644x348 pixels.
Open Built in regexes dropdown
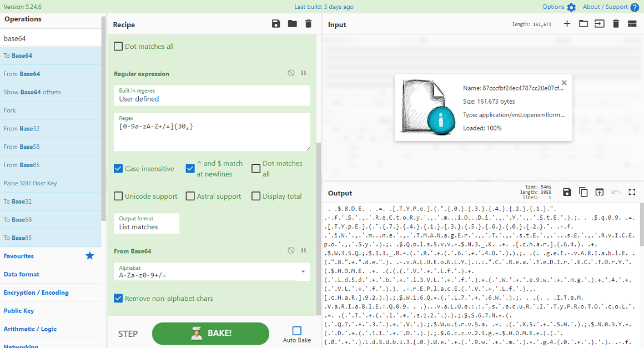click(x=212, y=95)
